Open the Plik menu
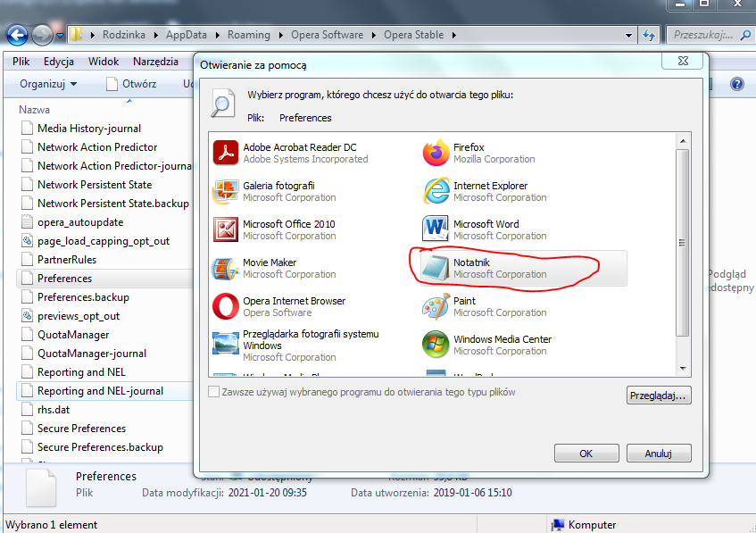 coord(21,62)
